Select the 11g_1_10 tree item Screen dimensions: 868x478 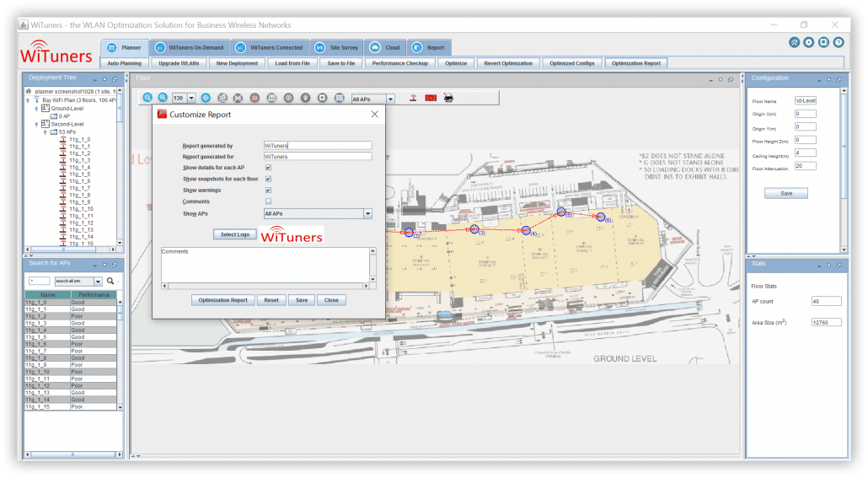coord(82,209)
